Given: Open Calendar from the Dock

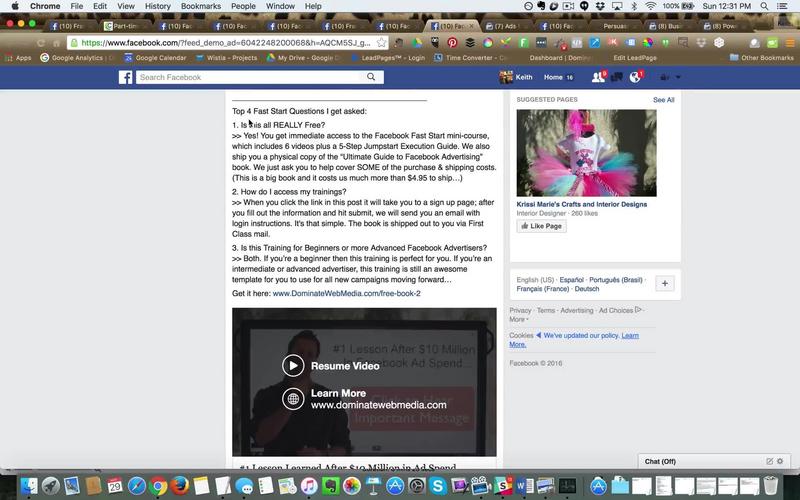Looking at the screenshot, I should tap(115, 486).
